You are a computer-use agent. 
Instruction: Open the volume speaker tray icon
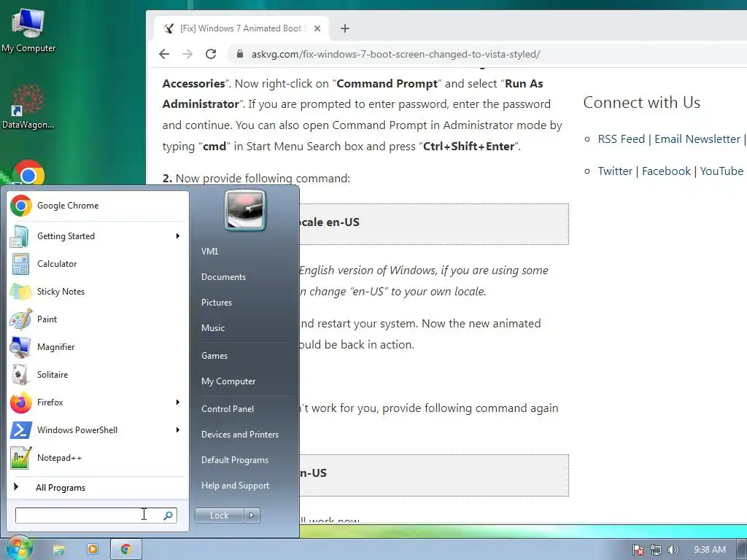(673, 550)
